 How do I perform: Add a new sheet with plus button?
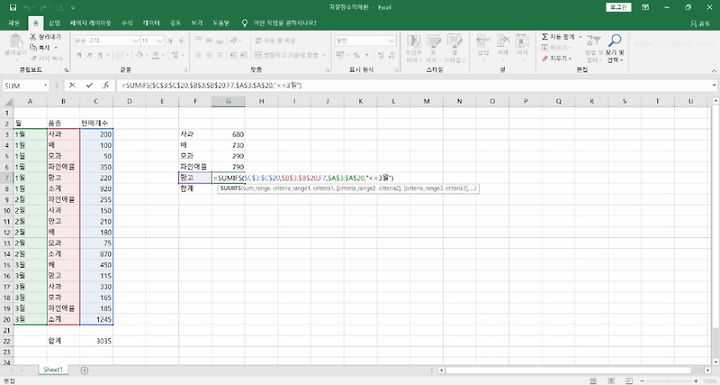pyautogui.click(x=84, y=370)
